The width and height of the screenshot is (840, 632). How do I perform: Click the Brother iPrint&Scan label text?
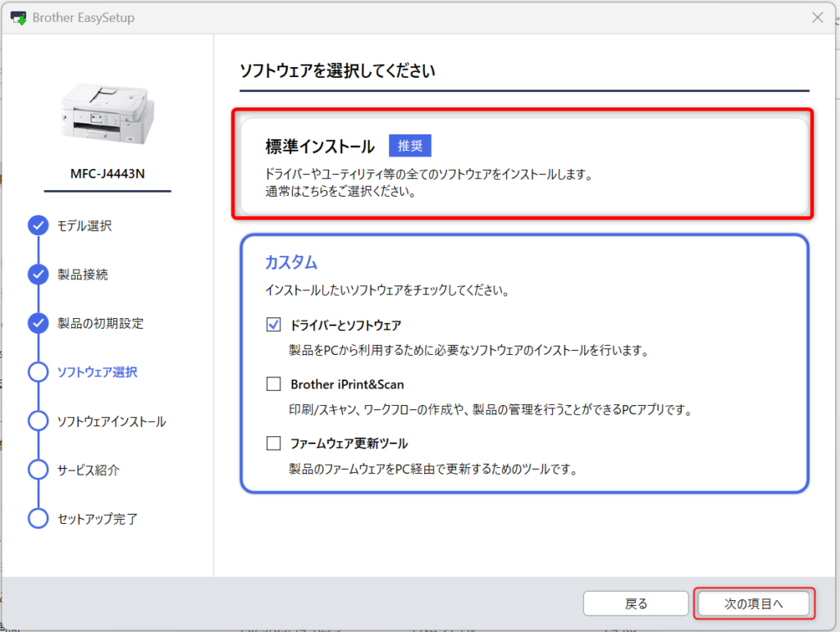[347, 384]
